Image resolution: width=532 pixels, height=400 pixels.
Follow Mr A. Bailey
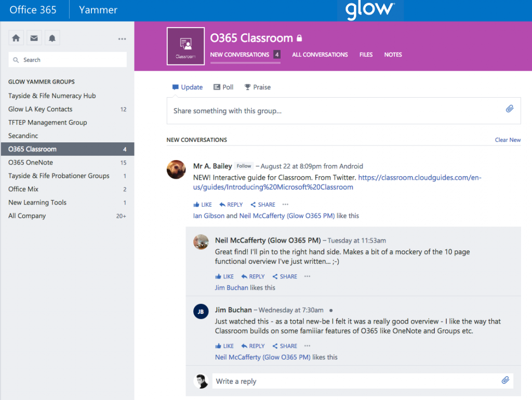(x=244, y=166)
